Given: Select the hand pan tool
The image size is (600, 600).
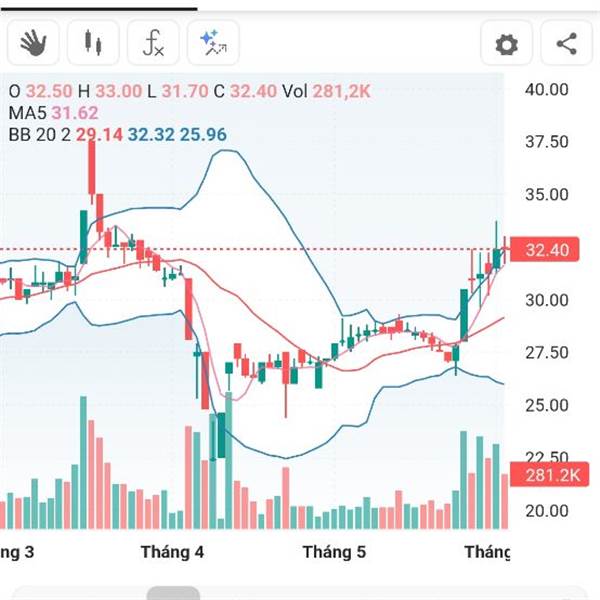Looking at the screenshot, I should point(34,43).
